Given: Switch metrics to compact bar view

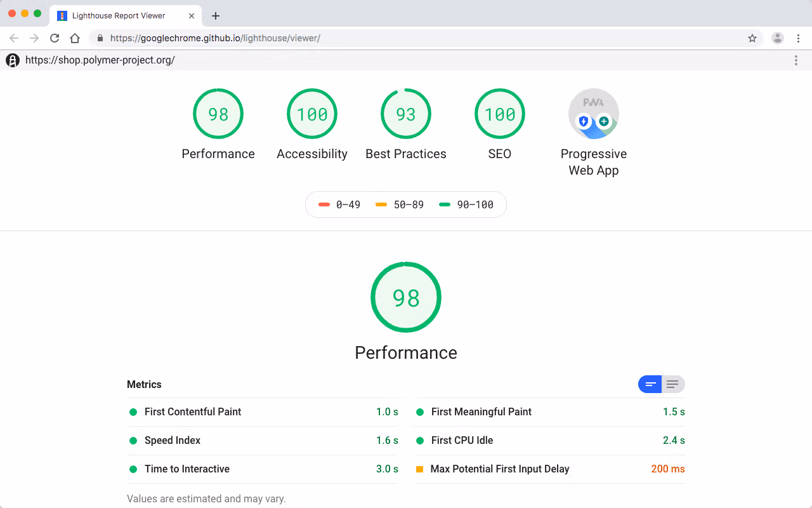Looking at the screenshot, I should (650, 384).
